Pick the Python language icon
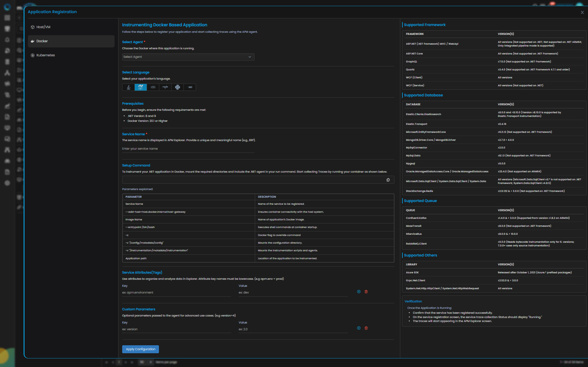 177,87
